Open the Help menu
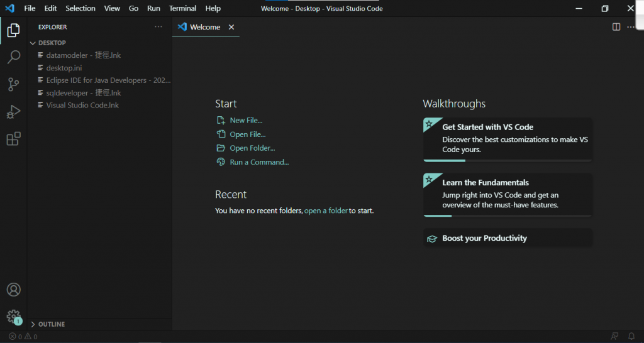 click(x=213, y=8)
